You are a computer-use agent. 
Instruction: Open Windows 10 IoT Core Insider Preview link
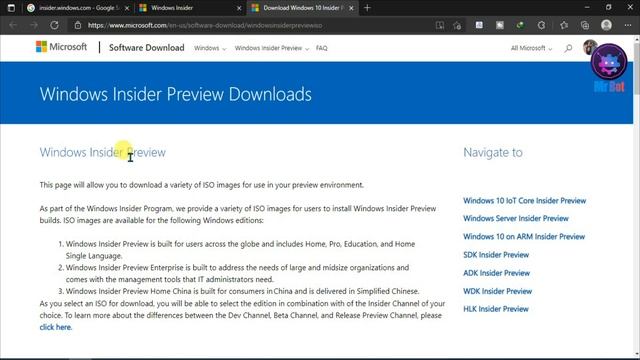524,200
